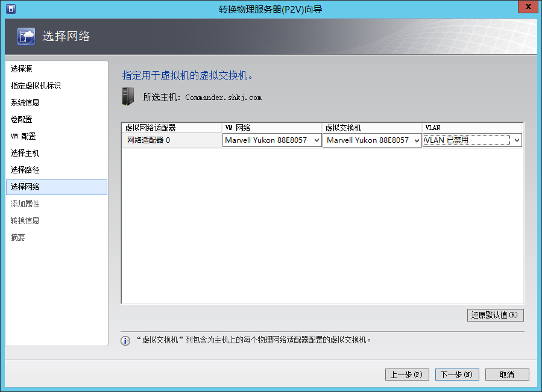Click the heading 指定用于虚拟机的虚拟交换机
This screenshot has height=392, width=542.
[187, 75]
